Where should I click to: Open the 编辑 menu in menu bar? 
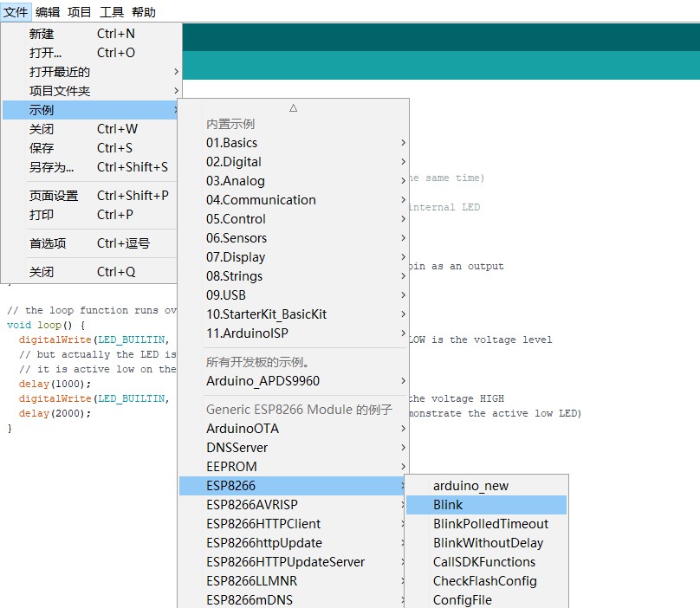[48, 12]
